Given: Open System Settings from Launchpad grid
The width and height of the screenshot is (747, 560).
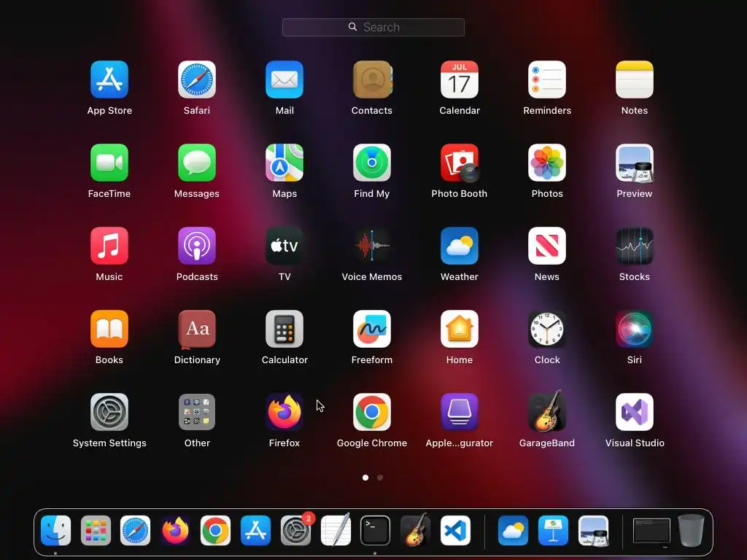Looking at the screenshot, I should coord(109,412).
